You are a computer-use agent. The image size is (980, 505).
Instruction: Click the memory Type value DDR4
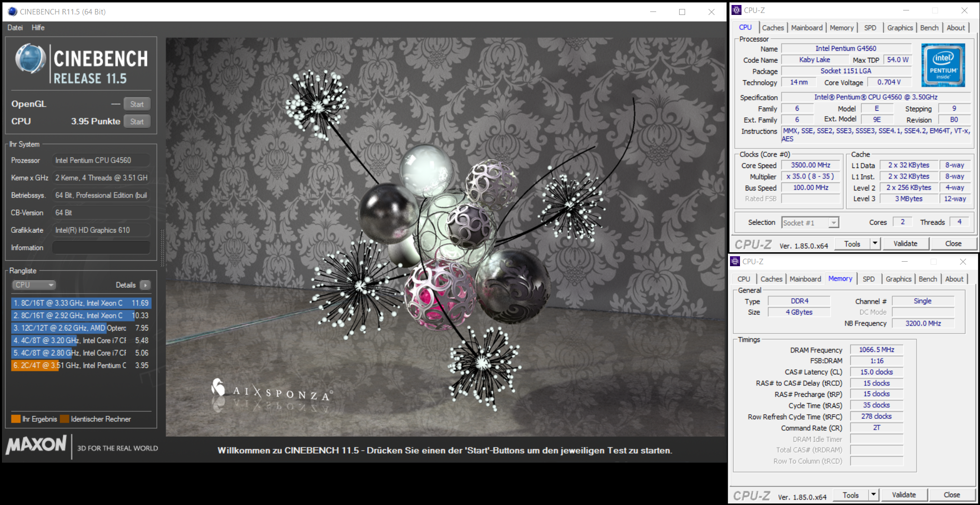click(x=799, y=301)
